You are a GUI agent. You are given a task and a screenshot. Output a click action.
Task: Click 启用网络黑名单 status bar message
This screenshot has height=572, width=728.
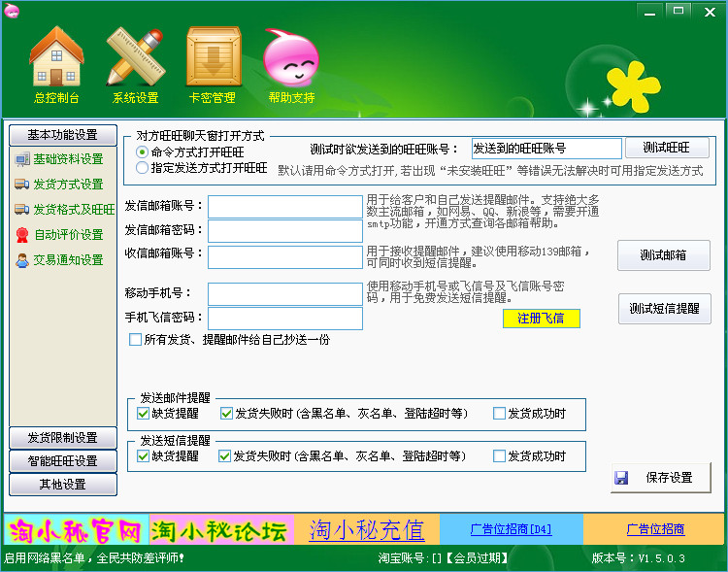tap(94, 558)
